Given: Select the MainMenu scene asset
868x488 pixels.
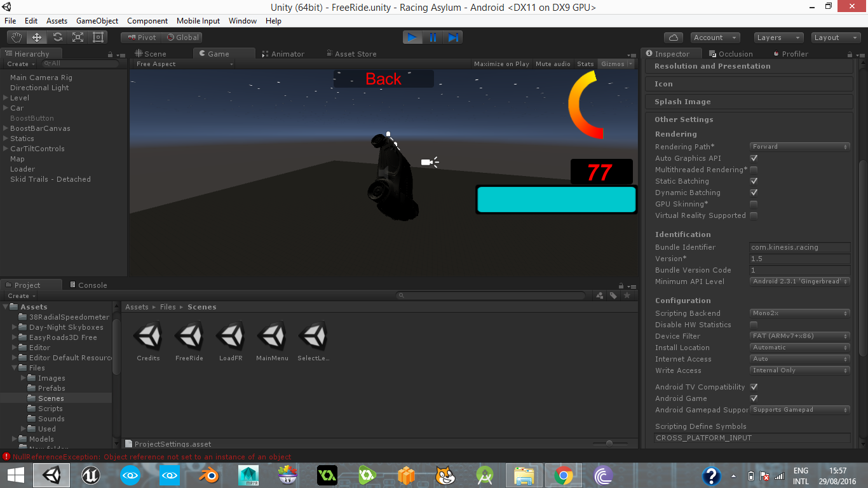Looking at the screenshot, I should 272,342.
